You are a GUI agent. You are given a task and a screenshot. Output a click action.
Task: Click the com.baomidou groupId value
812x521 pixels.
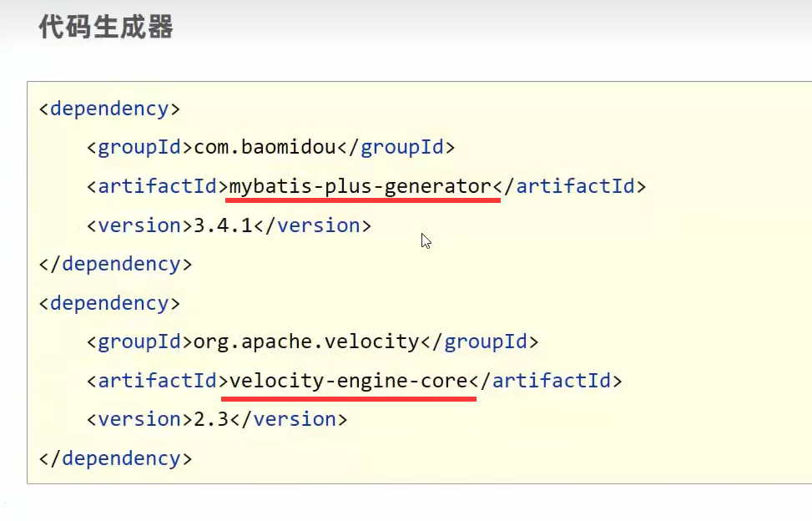coord(265,148)
